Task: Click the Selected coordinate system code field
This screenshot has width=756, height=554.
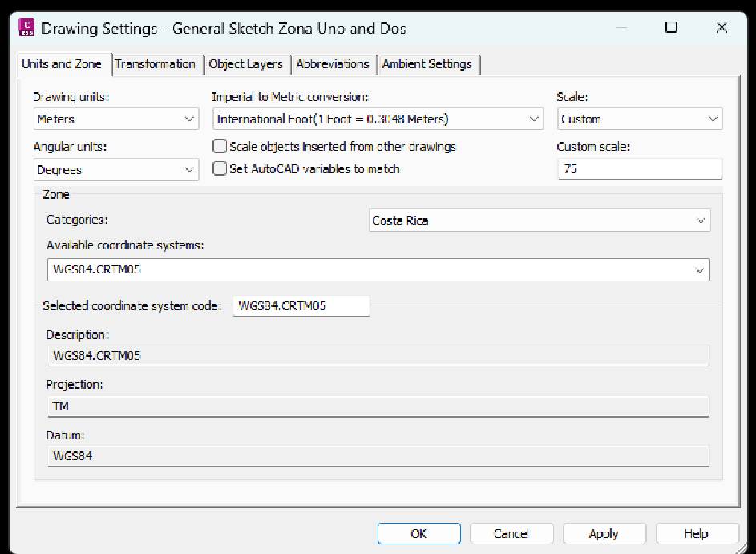Action: [301, 305]
